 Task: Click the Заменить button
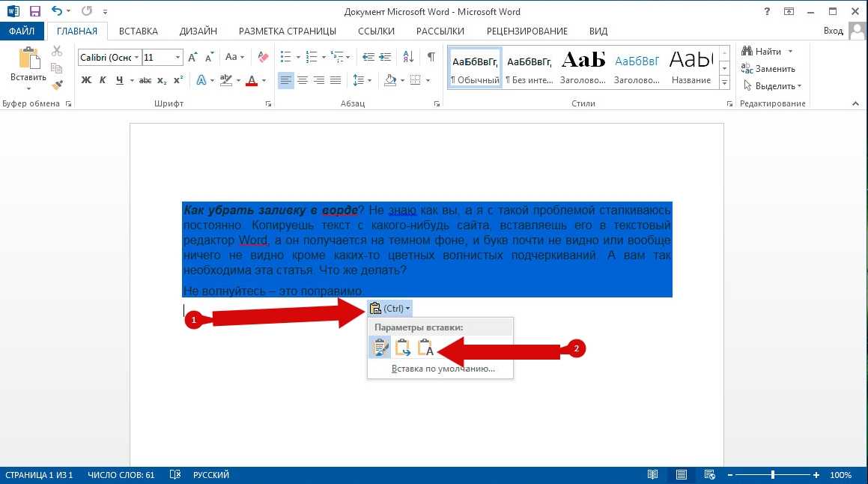(x=768, y=69)
